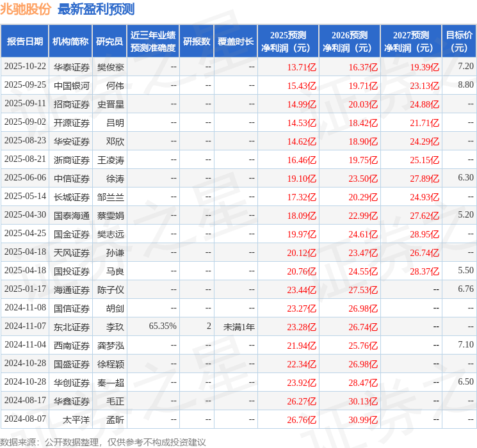
Task: Click the 最新盈利预测 heading
Action: 96,9
